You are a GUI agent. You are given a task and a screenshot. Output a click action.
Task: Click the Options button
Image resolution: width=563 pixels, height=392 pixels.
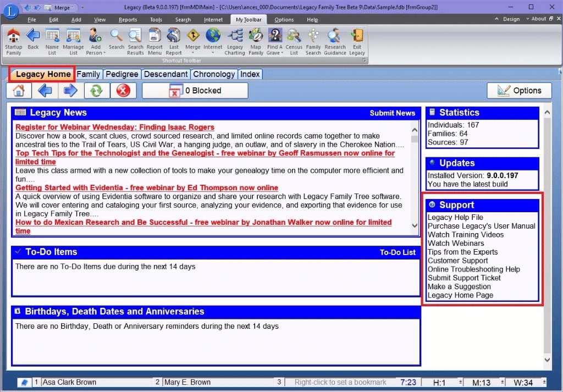click(519, 91)
